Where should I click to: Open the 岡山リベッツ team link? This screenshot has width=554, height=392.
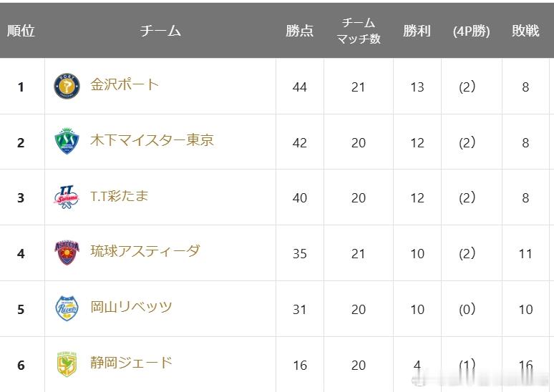click(x=131, y=307)
